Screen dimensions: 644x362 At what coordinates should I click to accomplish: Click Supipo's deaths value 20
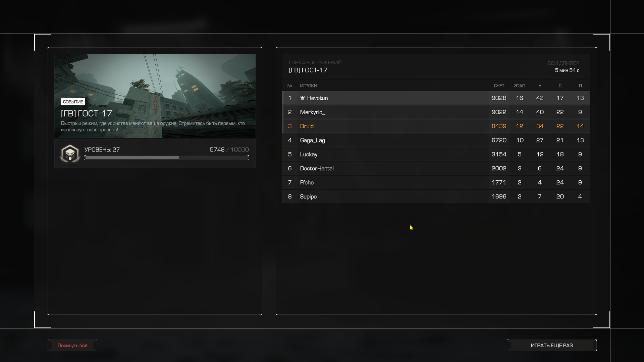560,196
